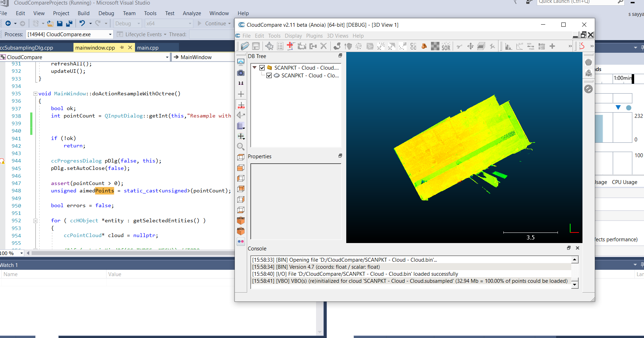Image resolution: width=644 pixels, height=338 pixels.
Task: Uncheck the SCANPKT folder checkbox
Action: (x=262, y=68)
